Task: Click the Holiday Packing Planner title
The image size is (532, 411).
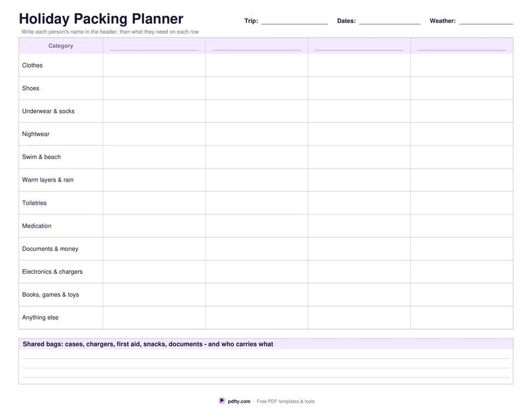Action: click(101, 19)
